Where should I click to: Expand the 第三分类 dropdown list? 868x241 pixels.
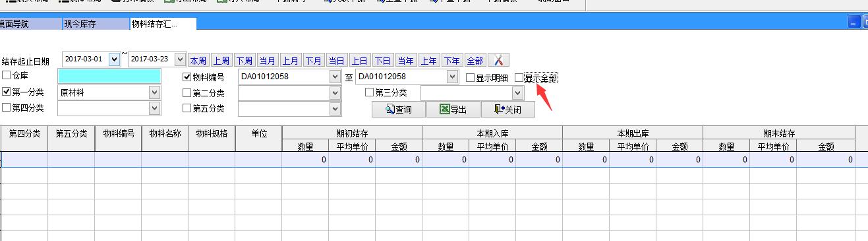click(x=517, y=92)
